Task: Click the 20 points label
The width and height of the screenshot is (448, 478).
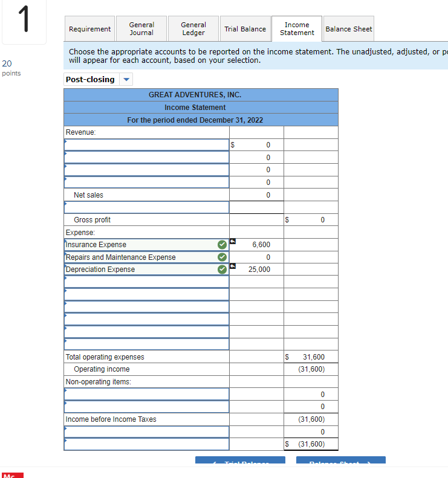Action: point(11,68)
